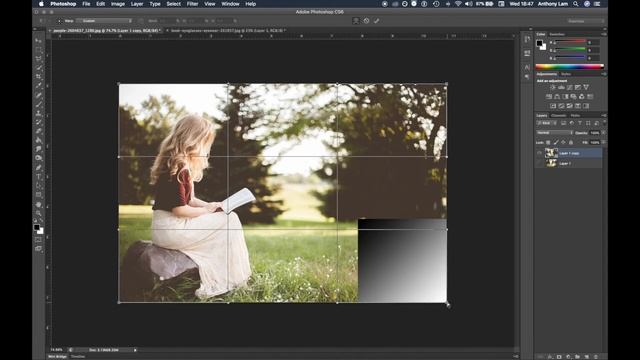Select the Horizontal Type tool

pyautogui.click(x=38, y=176)
